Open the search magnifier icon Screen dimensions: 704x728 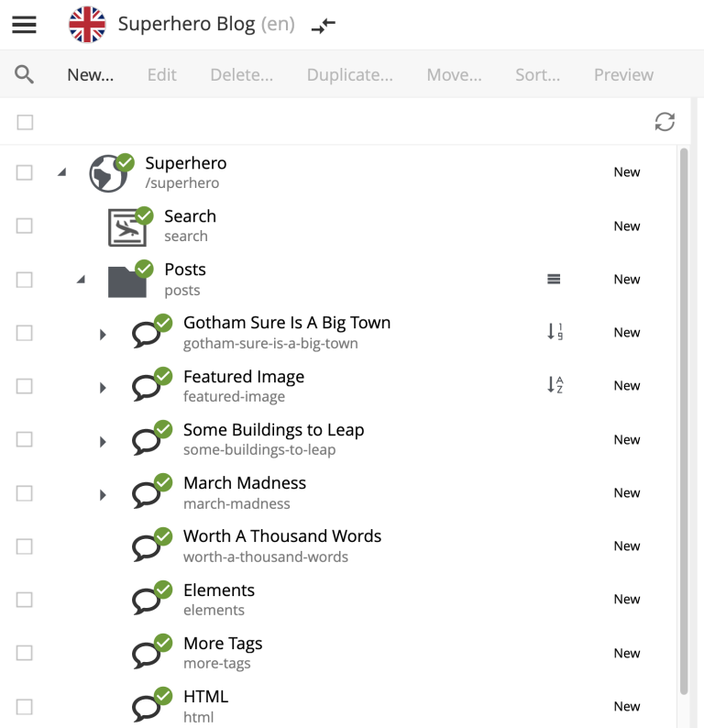coord(25,74)
